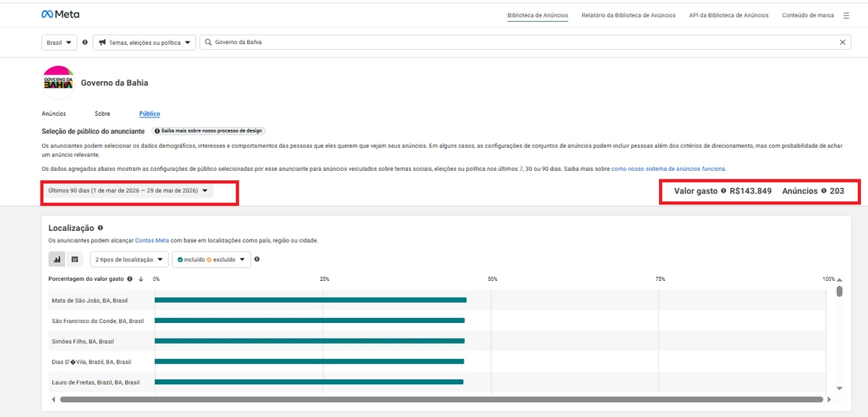The height and width of the screenshot is (417, 868).
Task: Open incluído/excluído filter dropdown
Action: (211, 259)
